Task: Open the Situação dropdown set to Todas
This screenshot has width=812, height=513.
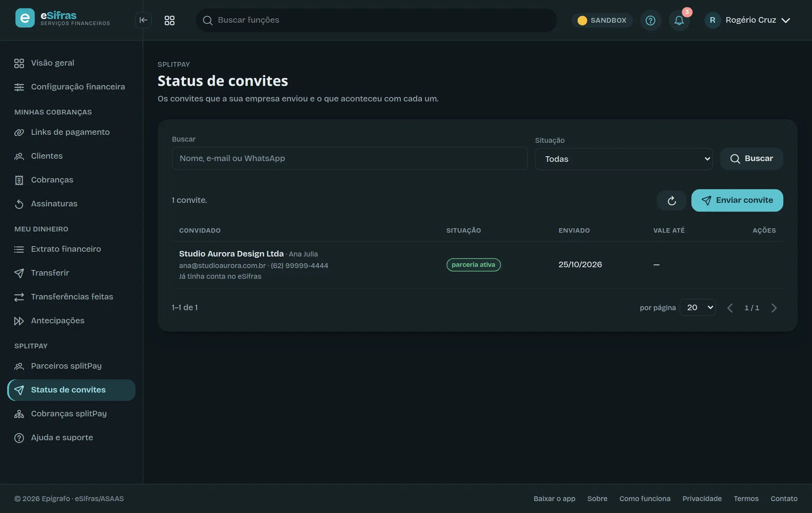Action: pyautogui.click(x=623, y=159)
